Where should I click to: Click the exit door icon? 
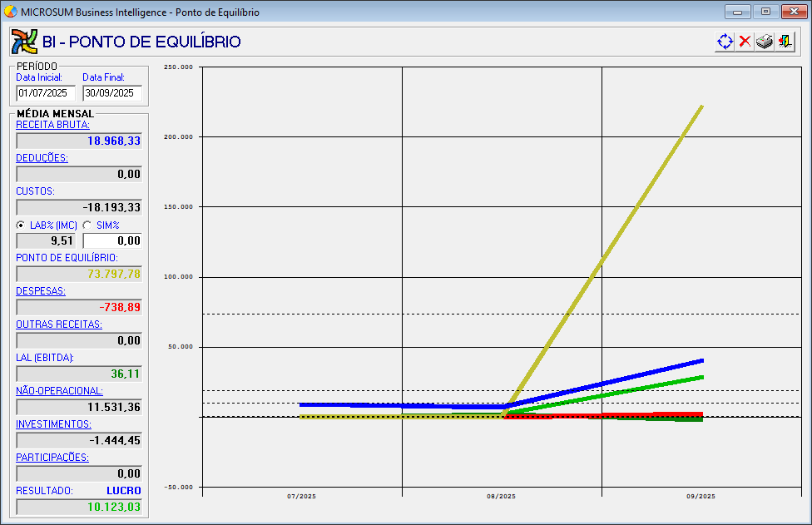pos(785,42)
